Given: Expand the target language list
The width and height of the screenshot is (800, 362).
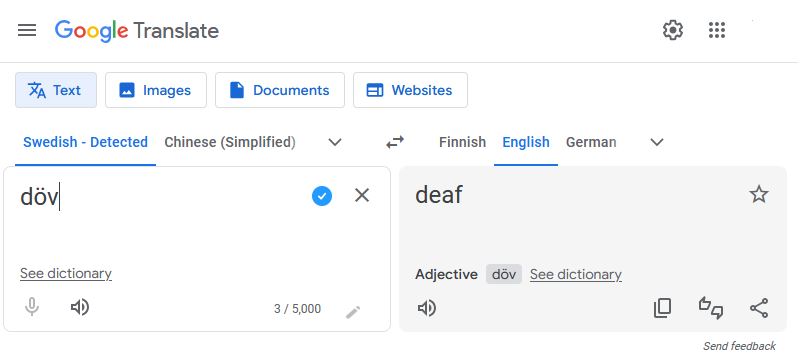Looking at the screenshot, I should coord(657,142).
